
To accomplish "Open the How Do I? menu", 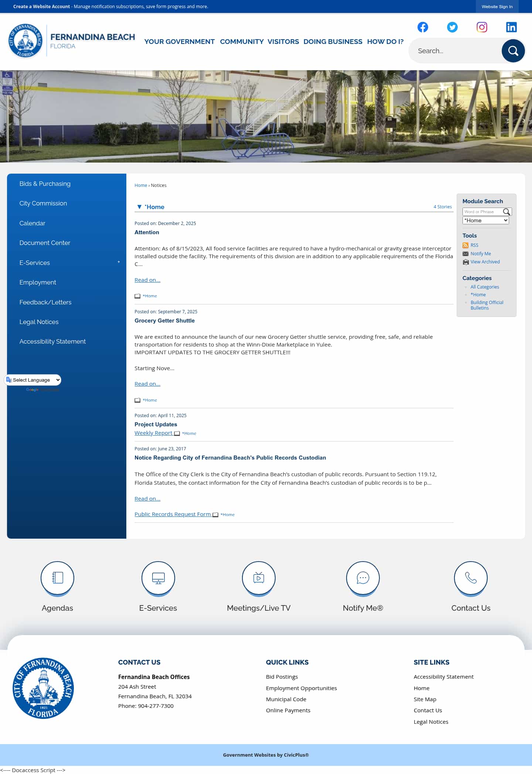I will tap(385, 42).
